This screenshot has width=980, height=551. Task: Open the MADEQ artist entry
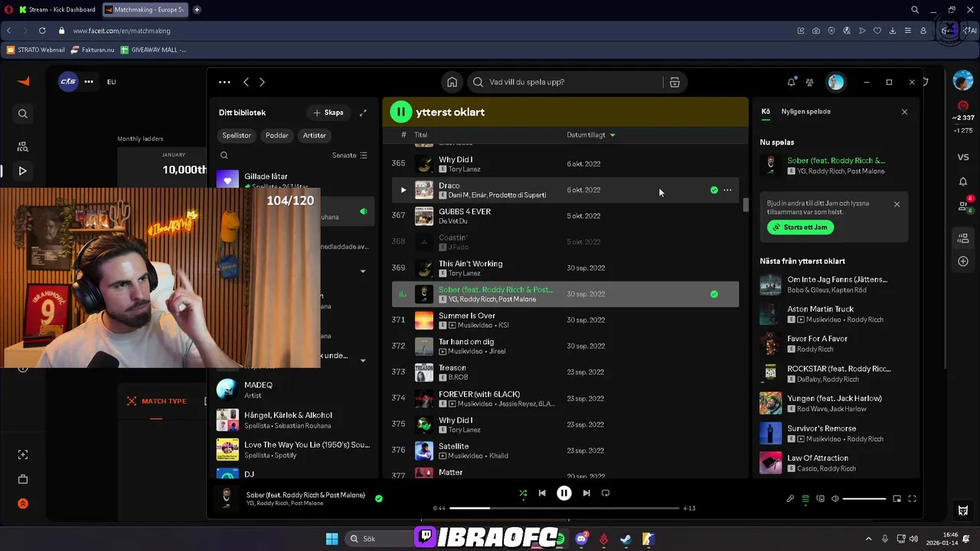point(295,390)
